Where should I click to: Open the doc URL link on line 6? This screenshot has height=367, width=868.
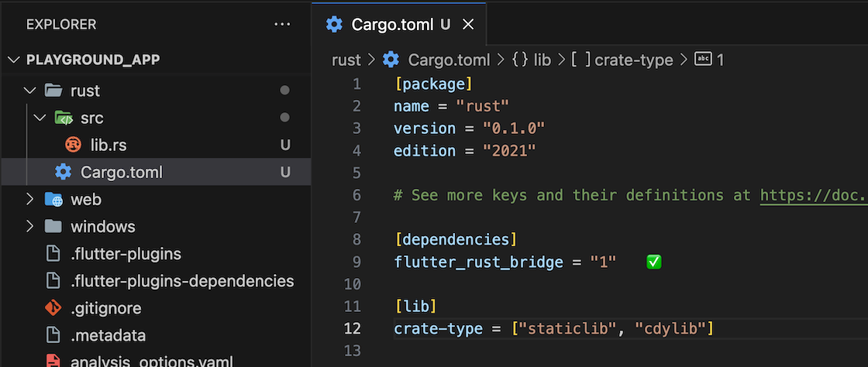tap(814, 195)
